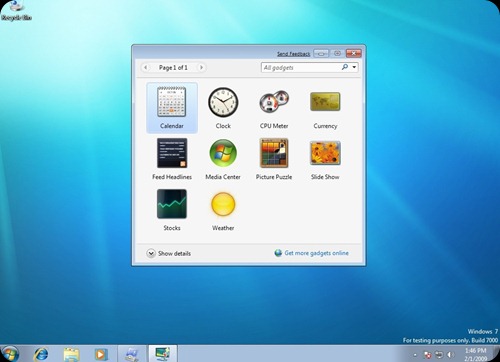
Task: Open the Windows Start menu
Action: (x=10, y=354)
